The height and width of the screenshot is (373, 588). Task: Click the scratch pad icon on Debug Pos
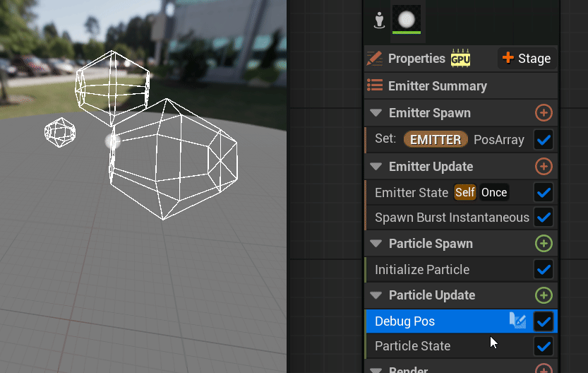517,321
